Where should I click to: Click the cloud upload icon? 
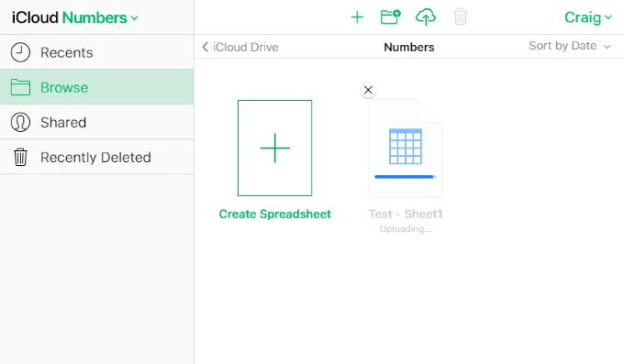tap(426, 17)
